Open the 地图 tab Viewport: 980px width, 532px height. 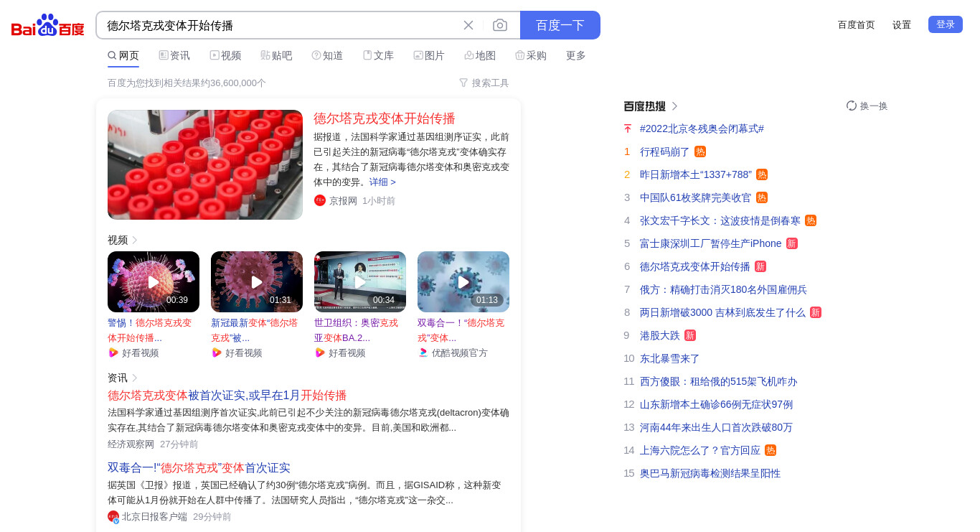(480, 55)
